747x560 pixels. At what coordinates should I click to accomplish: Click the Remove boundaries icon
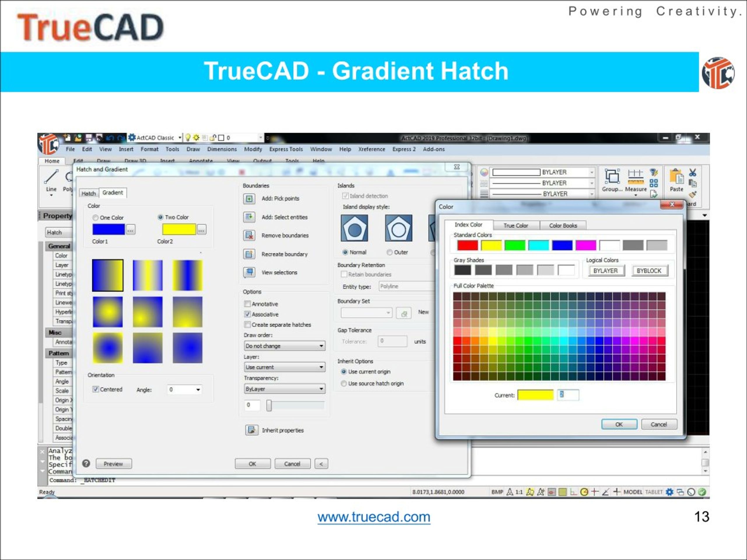(x=249, y=235)
